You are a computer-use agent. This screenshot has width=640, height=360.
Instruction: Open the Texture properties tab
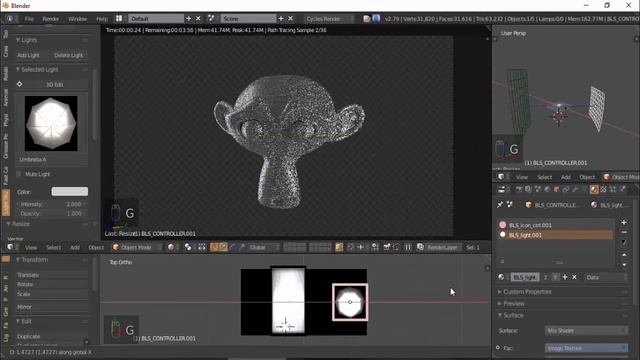[604, 189]
